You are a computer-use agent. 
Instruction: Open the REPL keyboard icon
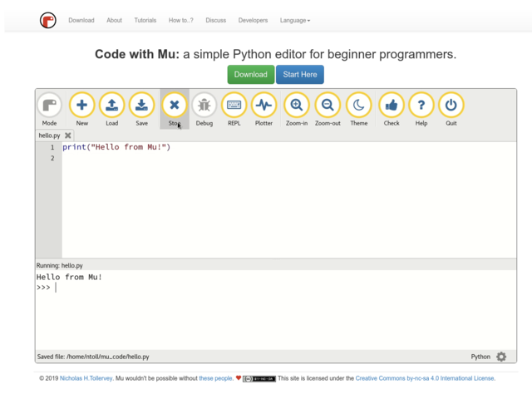pos(234,105)
